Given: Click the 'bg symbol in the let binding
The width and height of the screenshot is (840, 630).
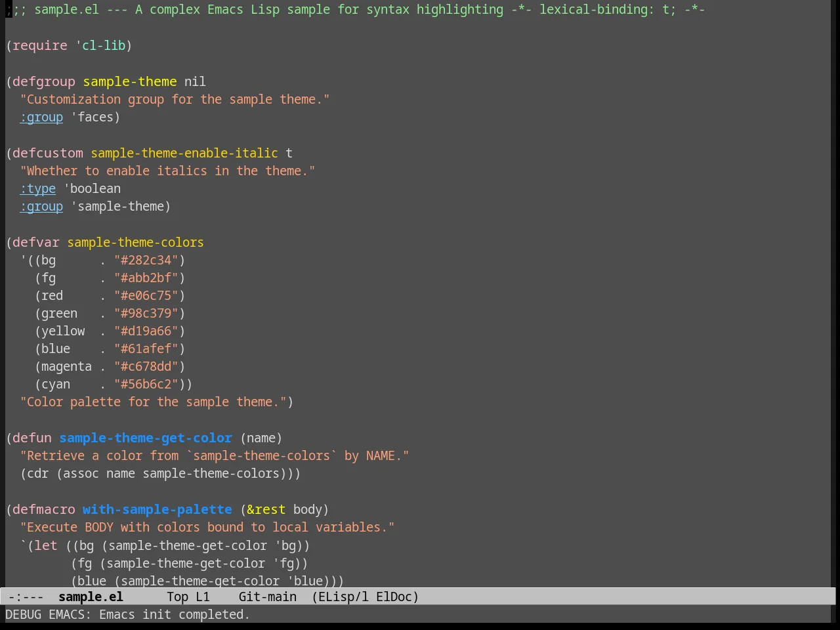Looking at the screenshot, I should click(285, 545).
